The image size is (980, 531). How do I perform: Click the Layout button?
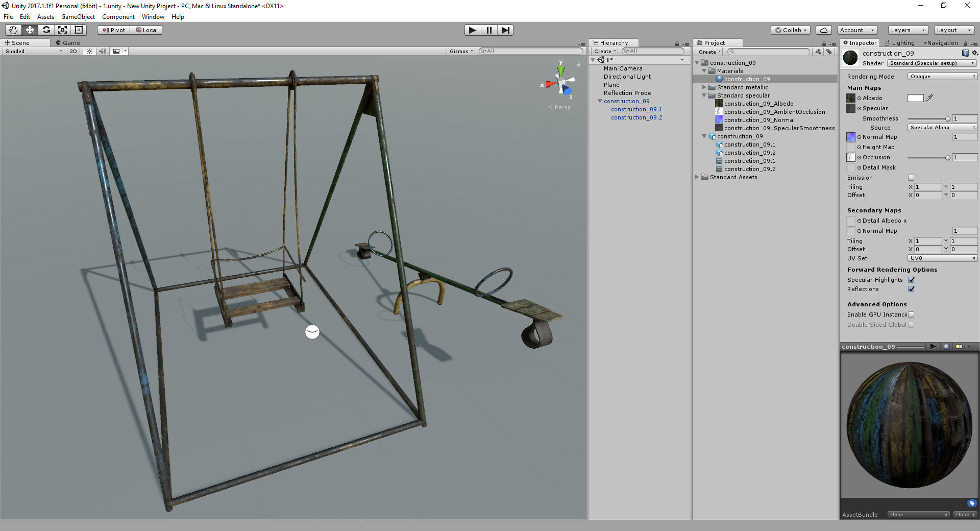tap(954, 30)
